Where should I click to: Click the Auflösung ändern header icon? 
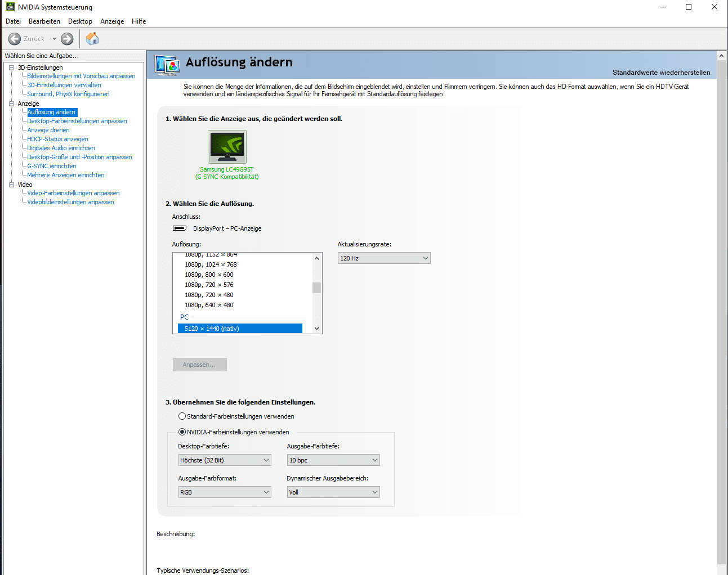[167, 65]
